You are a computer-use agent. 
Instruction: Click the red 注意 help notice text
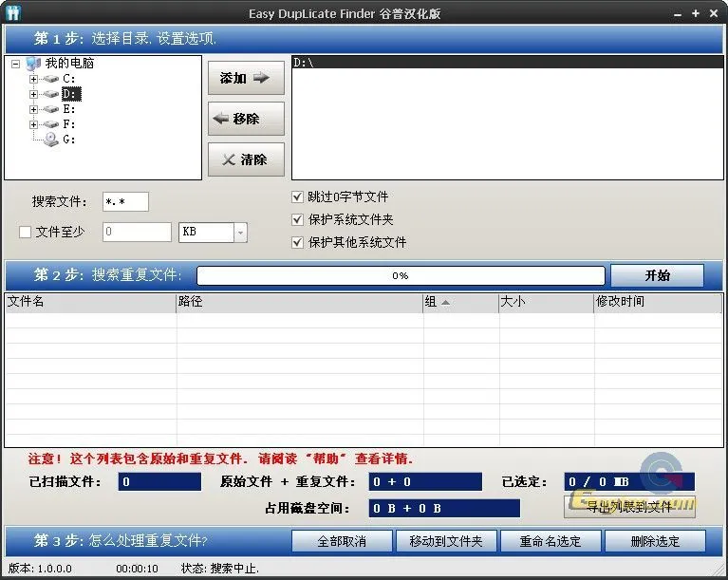point(220,458)
